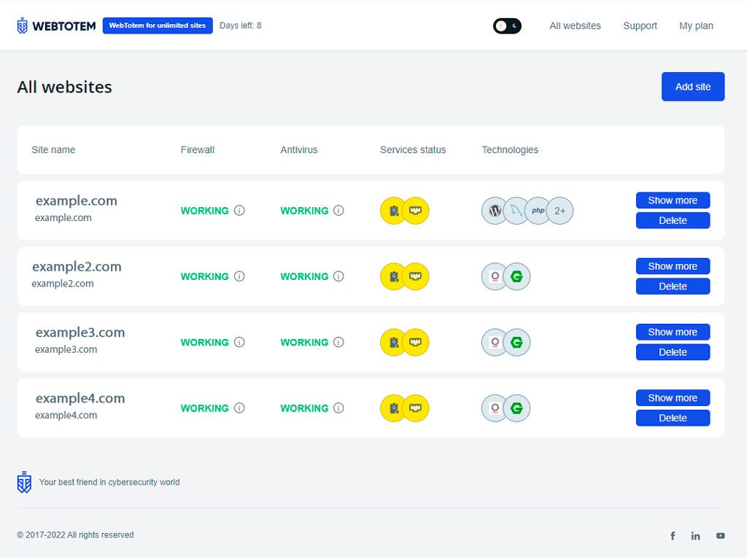Click the Nginx icon in example2.com row
This screenshot has width=747, height=560.
(x=517, y=276)
